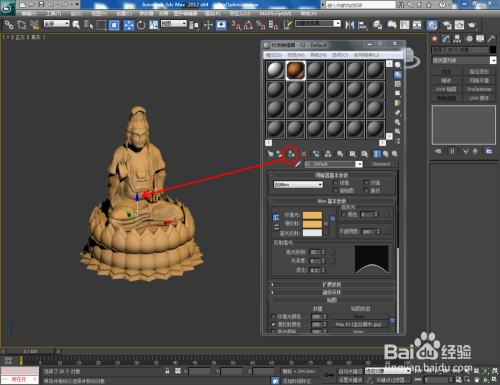Screen dimensions: 500x385
Task: Toggle the Faceted checkbox
Action: point(366,190)
